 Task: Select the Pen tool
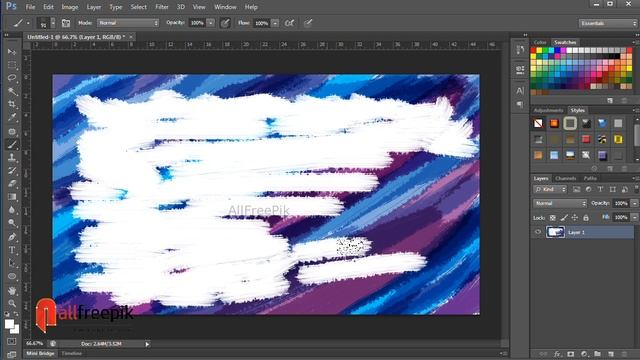12,237
